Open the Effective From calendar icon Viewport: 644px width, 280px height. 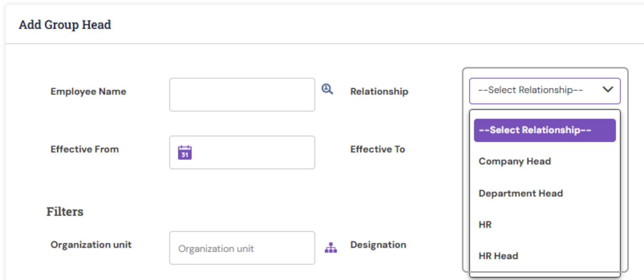pos(185,152)
